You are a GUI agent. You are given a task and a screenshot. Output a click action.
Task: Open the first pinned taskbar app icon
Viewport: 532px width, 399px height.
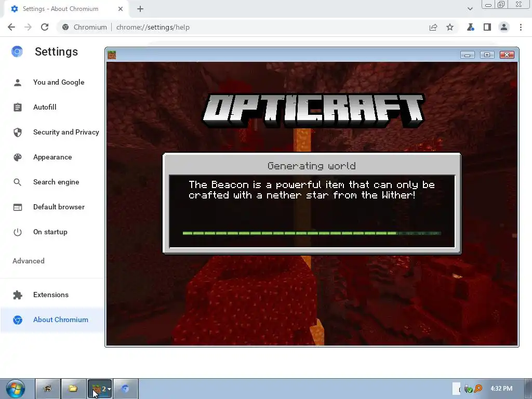[48, 389]
